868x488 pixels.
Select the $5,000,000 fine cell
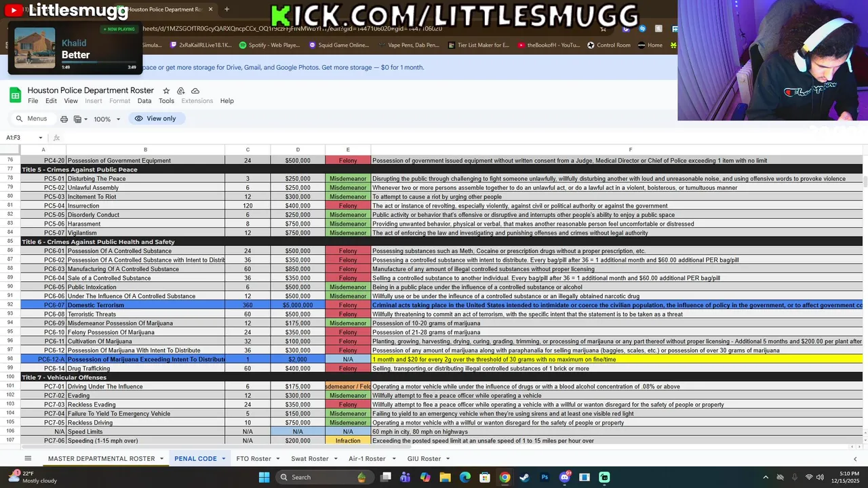298,306
